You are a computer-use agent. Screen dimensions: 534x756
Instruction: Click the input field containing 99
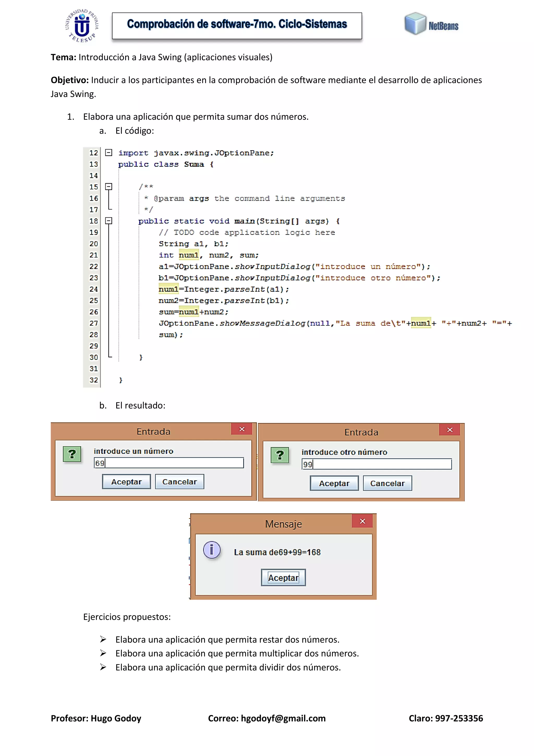pos(377,464)
